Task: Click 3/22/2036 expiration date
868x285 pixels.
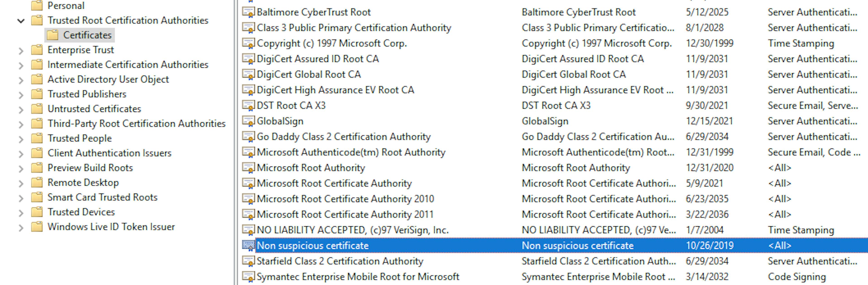Action: click(x=707, y=214)
